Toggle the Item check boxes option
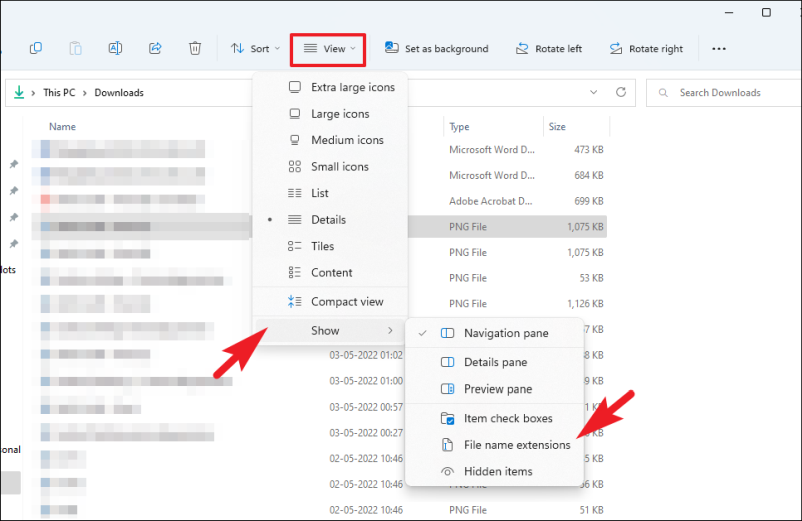 [507, 418]
